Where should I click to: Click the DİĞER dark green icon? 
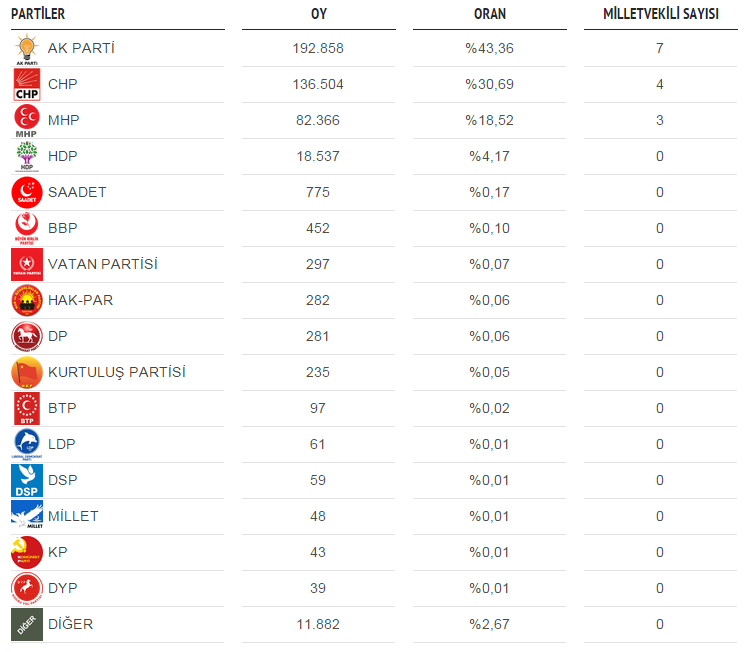coord(27,624)
